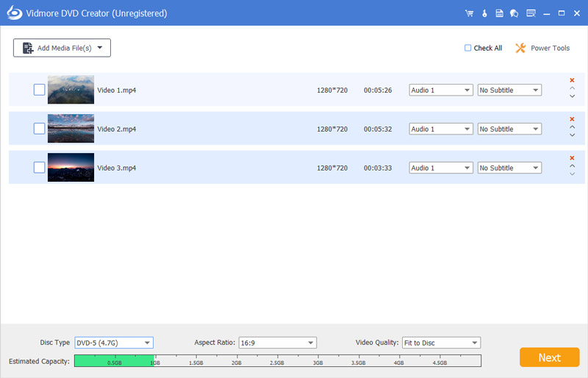Screen dimensions: 588x378
Task: Click the Add Media File(s) button
Action: 62,48
